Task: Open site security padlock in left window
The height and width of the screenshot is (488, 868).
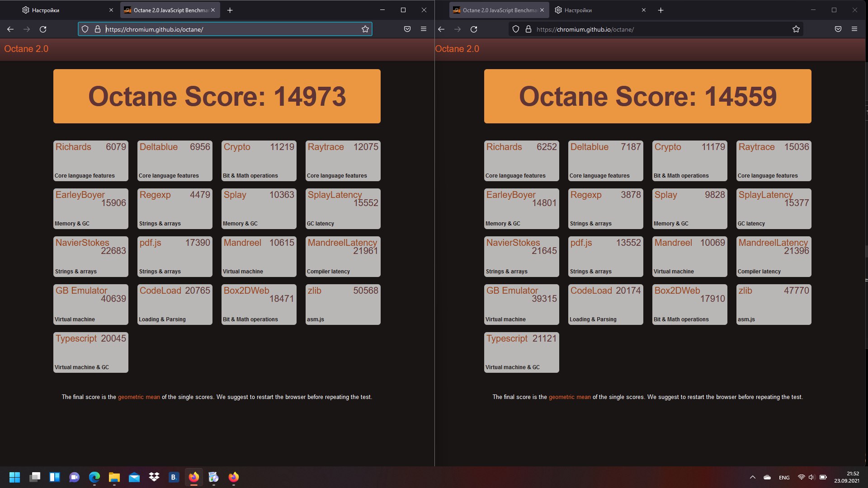Action: coord(97,29)
